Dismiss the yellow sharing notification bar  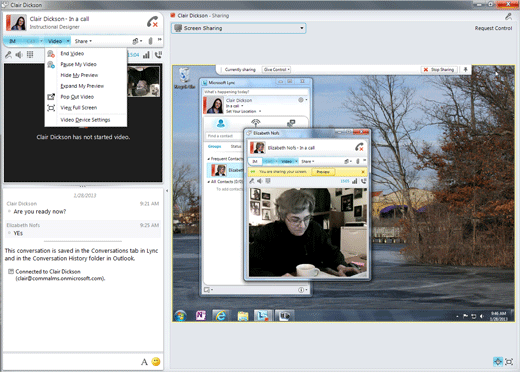tap(363, 172)
